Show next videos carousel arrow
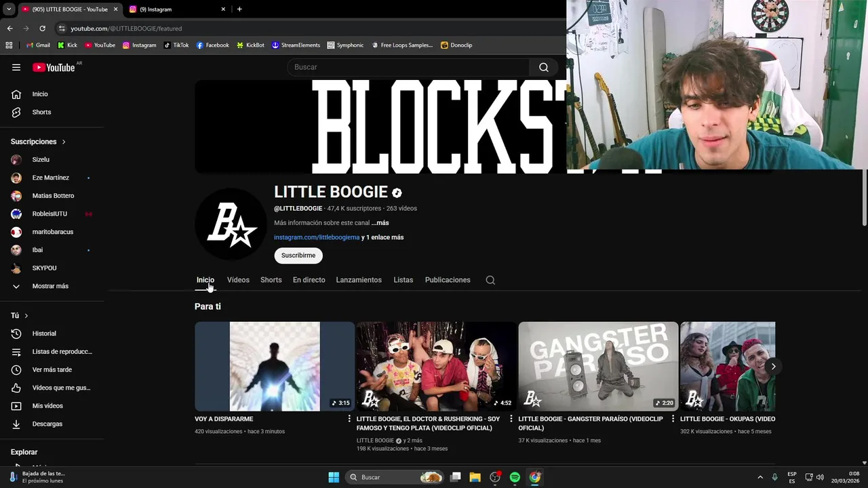The height and width of the screenshot is (488, 868). [773, 366]
